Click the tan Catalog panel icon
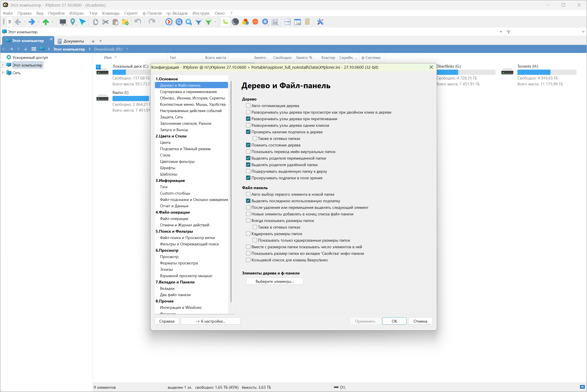587x392 pixels. [307, 22]
